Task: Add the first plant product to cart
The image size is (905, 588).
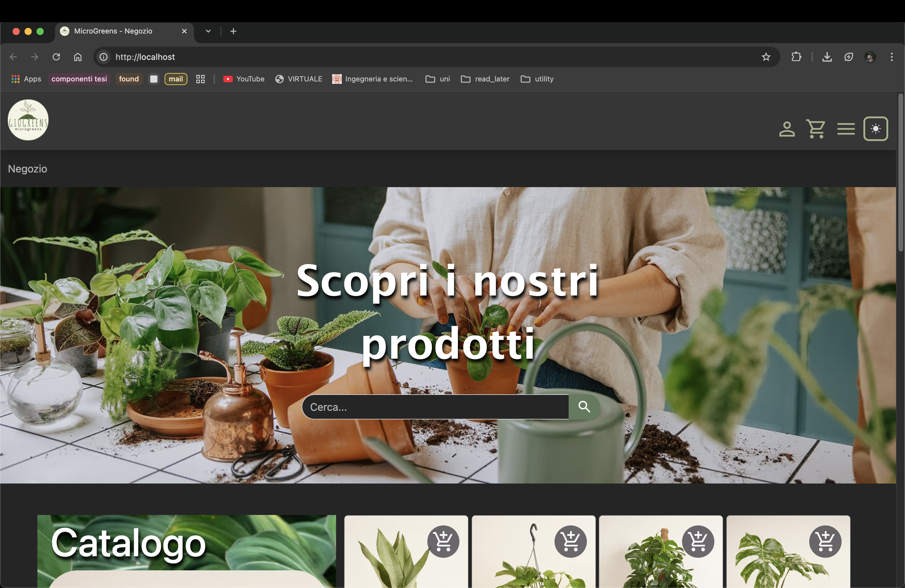Action: 443,541
